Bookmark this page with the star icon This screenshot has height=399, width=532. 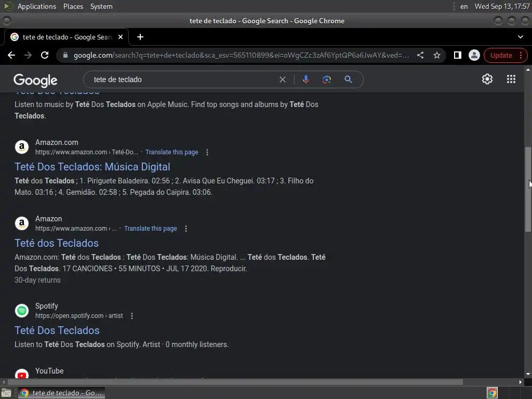[436, 55]
